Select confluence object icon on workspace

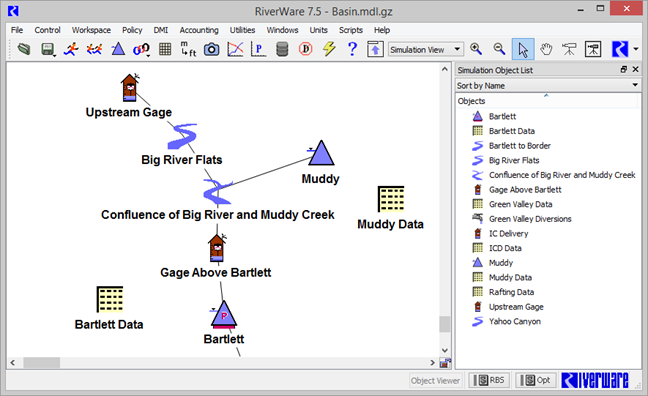coord(217,192)
